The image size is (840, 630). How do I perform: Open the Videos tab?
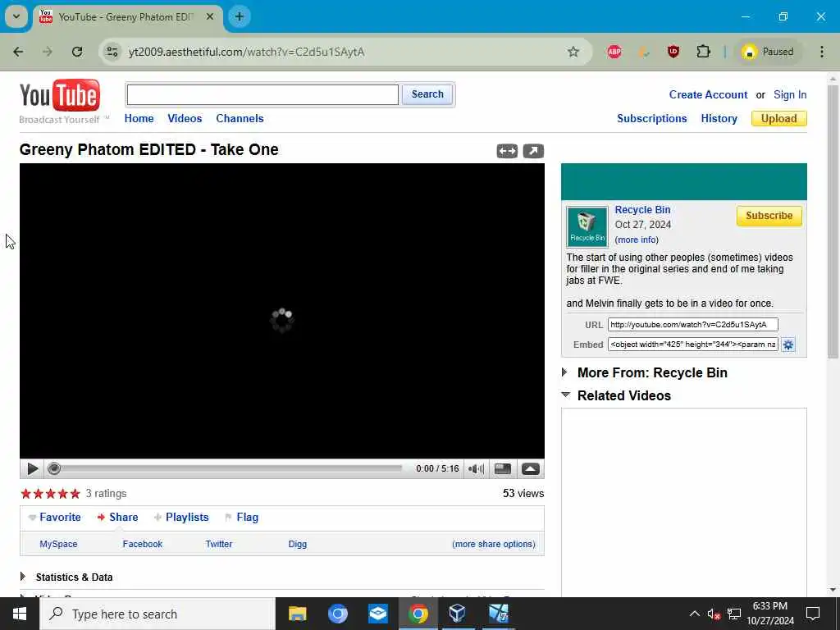coord(185,118)
